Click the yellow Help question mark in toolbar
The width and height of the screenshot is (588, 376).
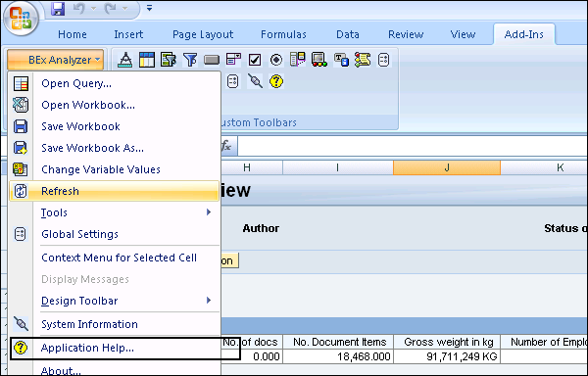coord(276,81)
